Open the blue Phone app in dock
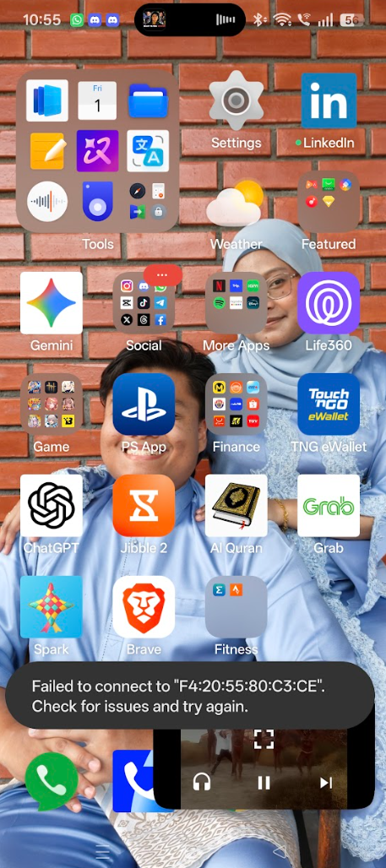 click(x=133, y=780)
